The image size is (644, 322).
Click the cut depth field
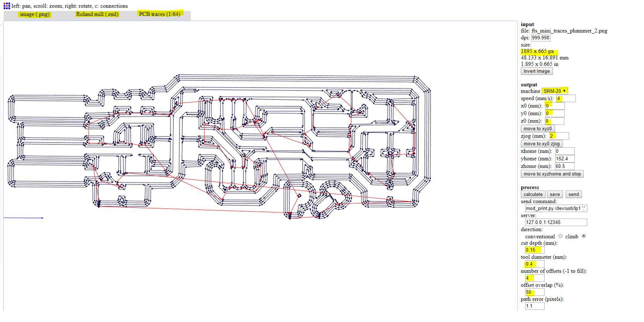pos(535,250)
